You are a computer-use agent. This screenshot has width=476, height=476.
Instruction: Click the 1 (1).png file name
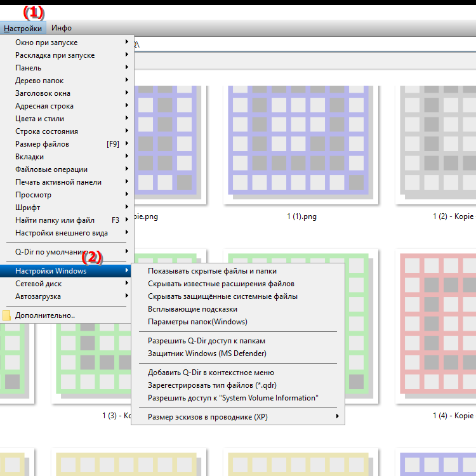(x=301, y=216)
